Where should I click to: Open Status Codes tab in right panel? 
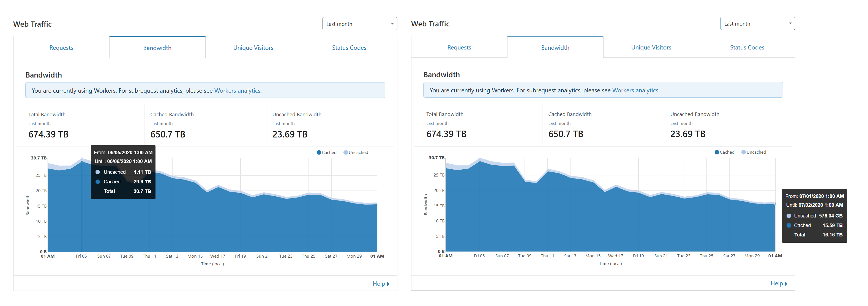click(747, 47)
